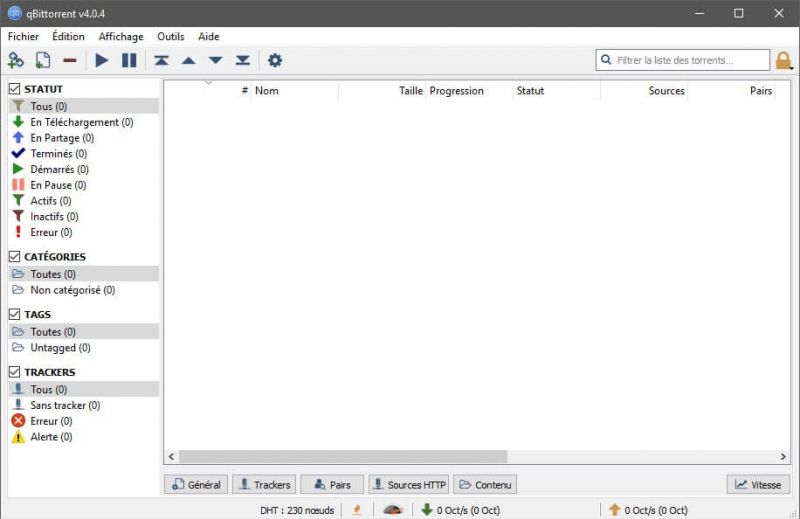Click the red delete torrent icon

point(70,60)
